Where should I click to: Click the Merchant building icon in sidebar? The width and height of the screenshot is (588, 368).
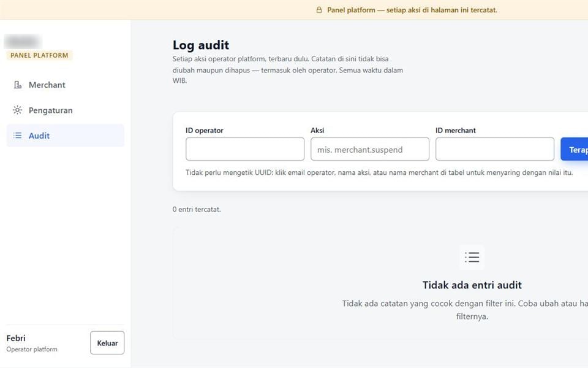pyautogui.click(x=17, y=85)
